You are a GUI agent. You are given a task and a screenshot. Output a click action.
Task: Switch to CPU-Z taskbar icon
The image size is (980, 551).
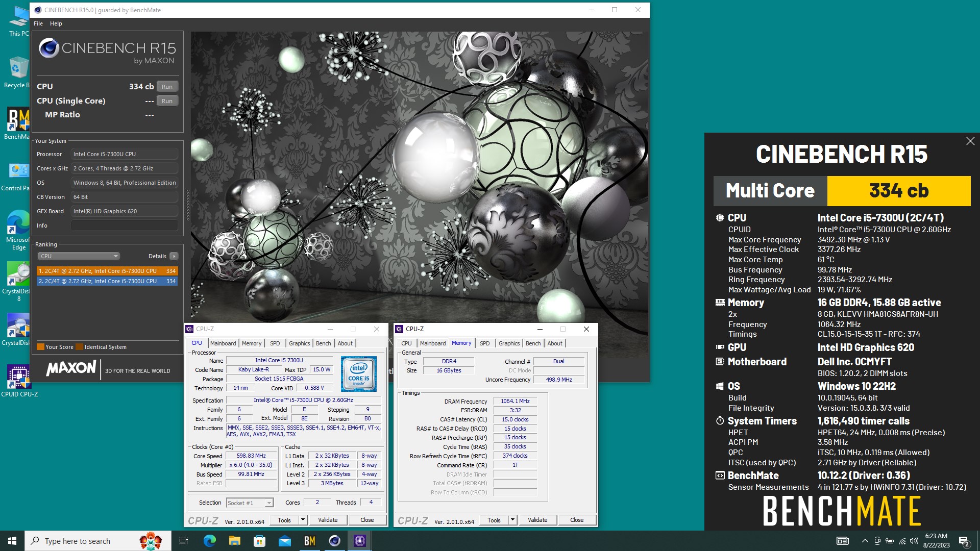click(x=360, y=541)
